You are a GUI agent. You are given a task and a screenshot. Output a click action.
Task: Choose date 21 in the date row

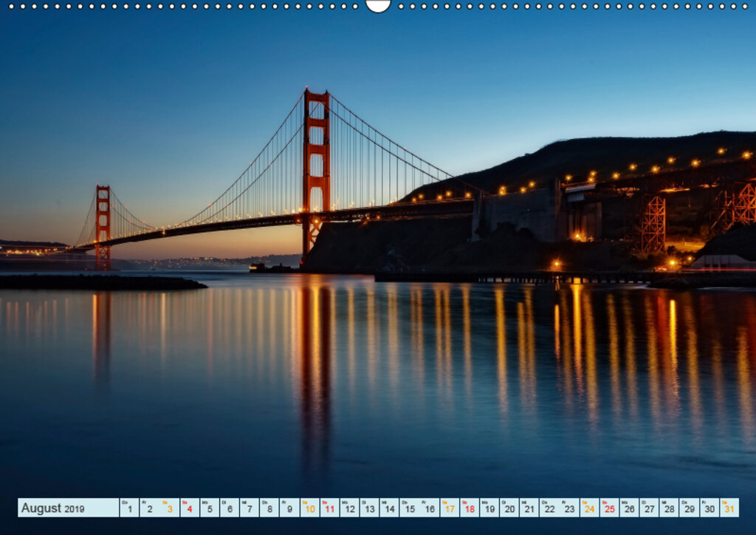point(529,508)
